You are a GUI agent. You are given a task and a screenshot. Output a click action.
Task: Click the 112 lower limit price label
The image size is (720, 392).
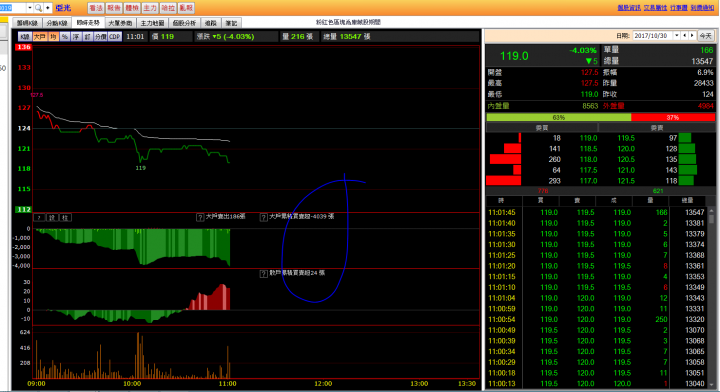pos(23,209)
